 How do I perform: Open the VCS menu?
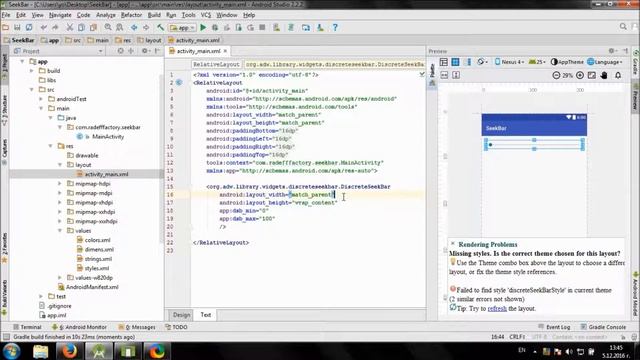click(x=206, y=15)
